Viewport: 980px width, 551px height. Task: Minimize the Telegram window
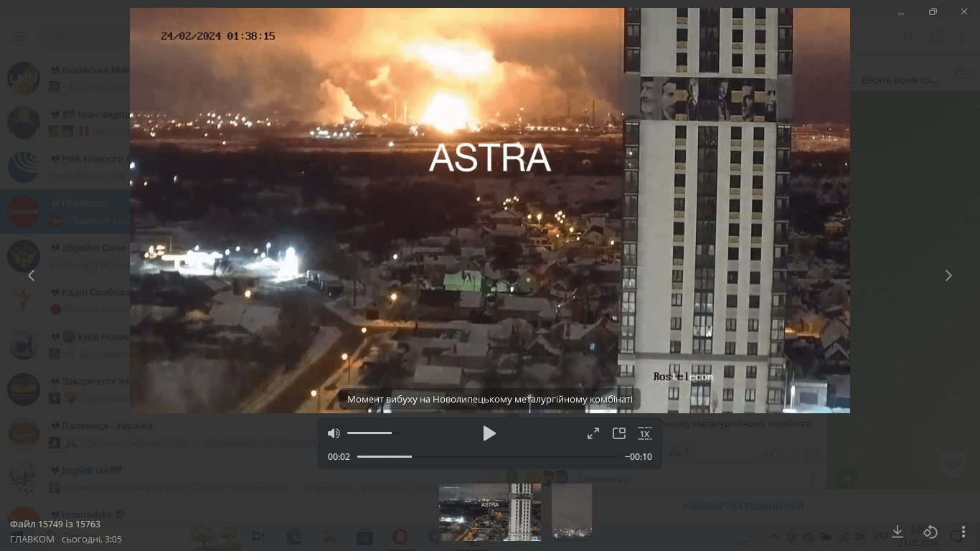click(x=902, y=11)
